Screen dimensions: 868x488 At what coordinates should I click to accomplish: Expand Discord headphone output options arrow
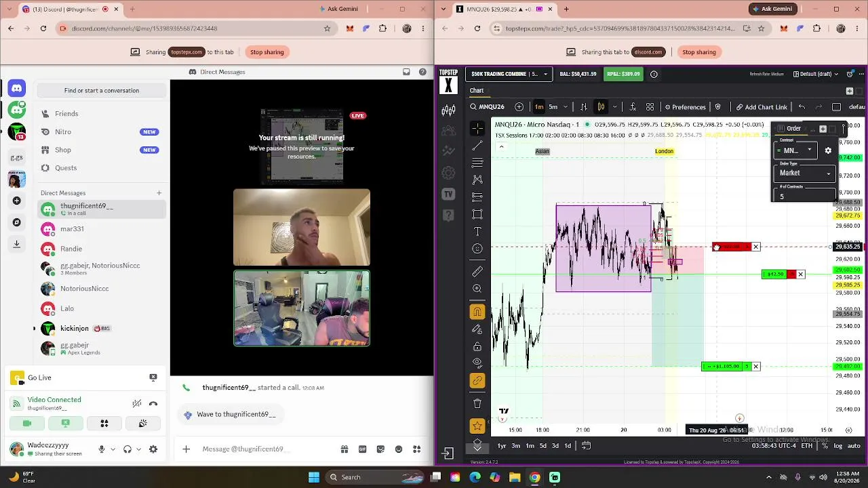[x=138, y=449]
